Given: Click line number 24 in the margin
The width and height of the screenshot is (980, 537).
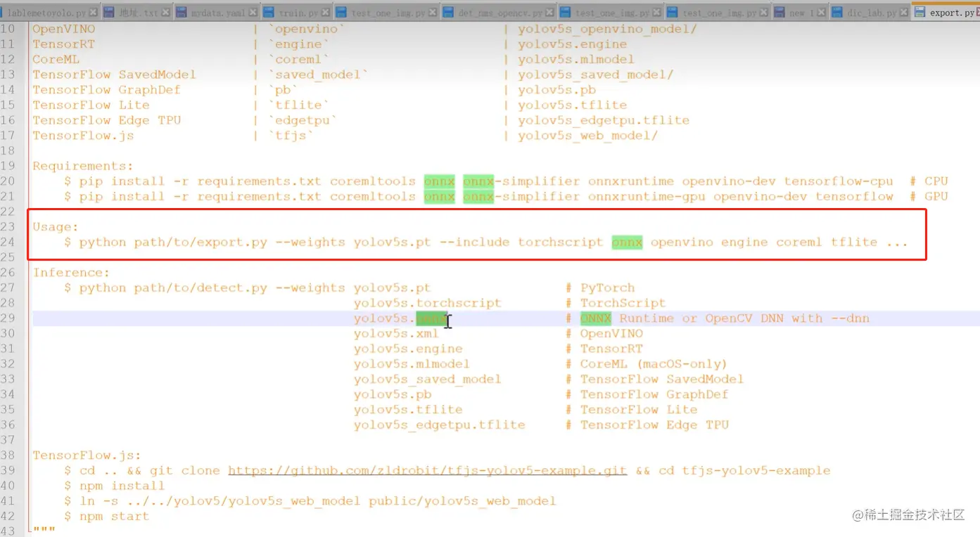Looking at the screenshot, I should tap(8, 242).
